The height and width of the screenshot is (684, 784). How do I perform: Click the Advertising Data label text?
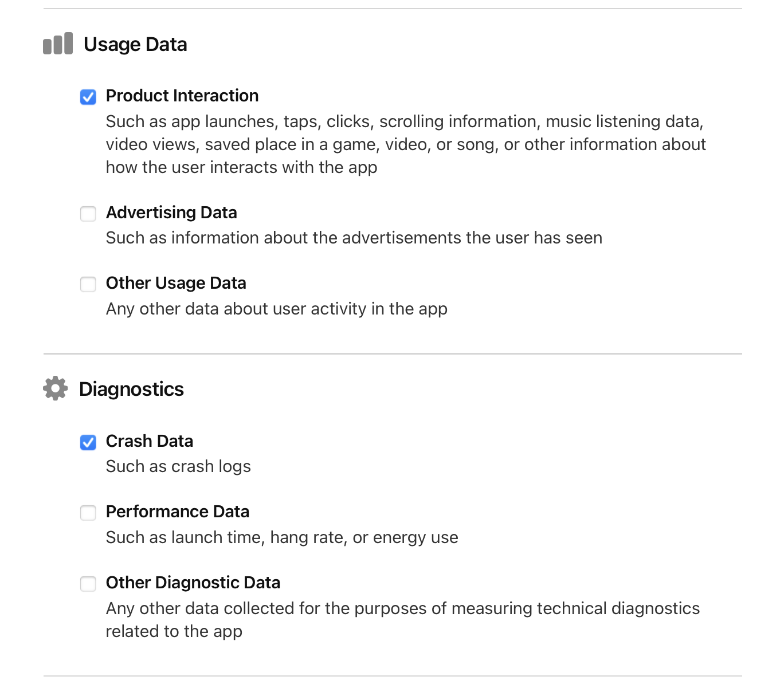171,213
